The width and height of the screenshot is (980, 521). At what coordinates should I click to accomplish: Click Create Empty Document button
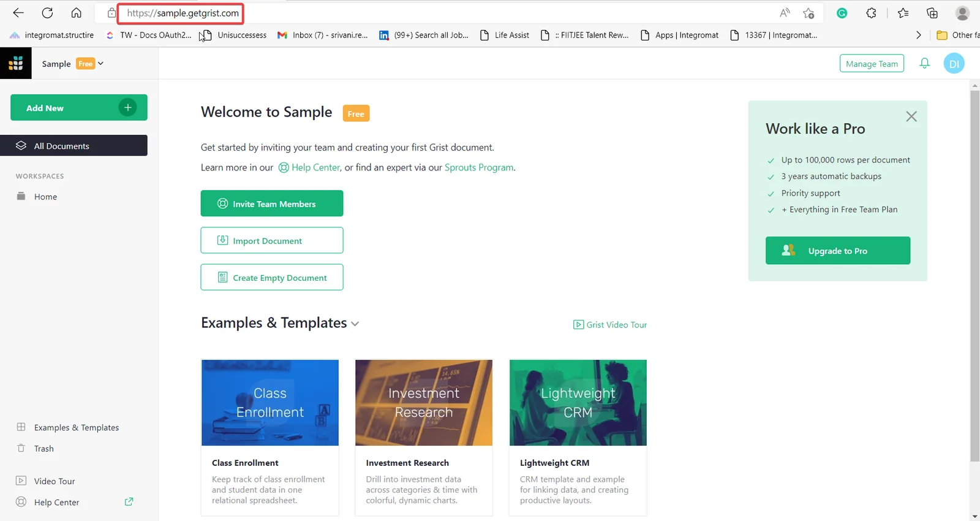point(272,277)
